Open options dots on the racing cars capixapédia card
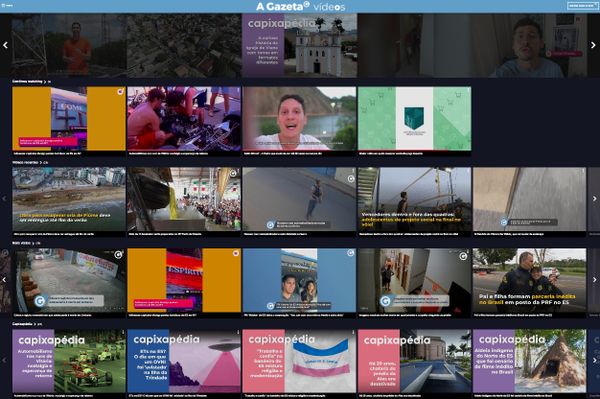Screen dimensions: 600x399 pos(123,332)
